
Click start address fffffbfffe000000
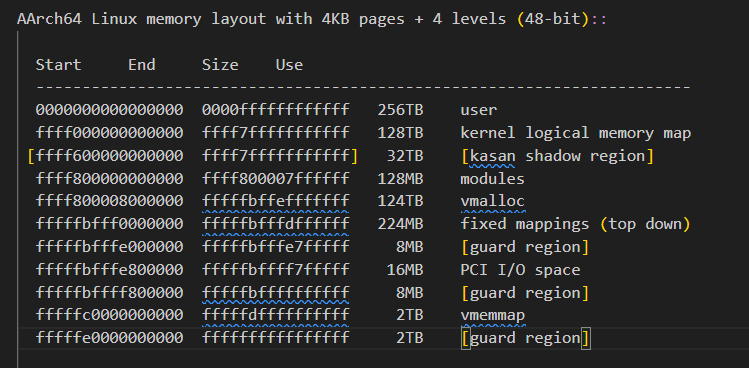click(109, 247)
